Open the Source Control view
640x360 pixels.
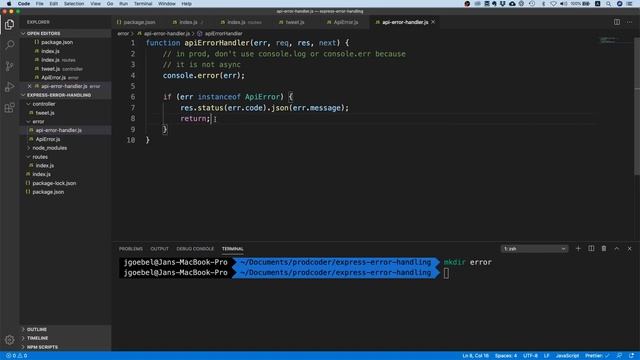[9, 66]
